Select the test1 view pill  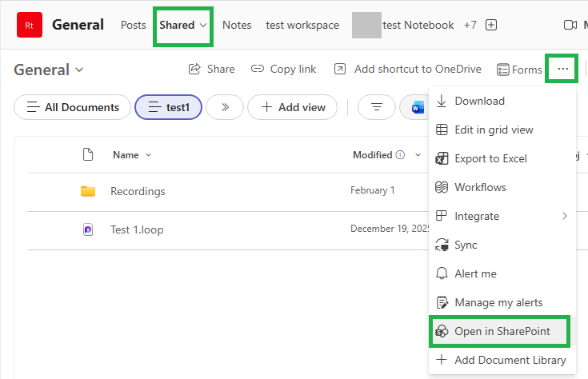tap(168, 107)
